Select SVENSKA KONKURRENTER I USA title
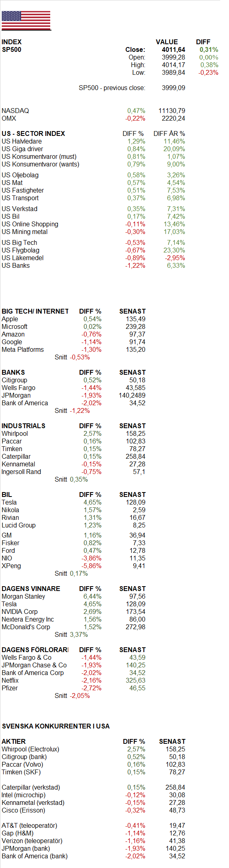Image resolution: width=229 pixels, height=868 pixels. pos(56,726)
